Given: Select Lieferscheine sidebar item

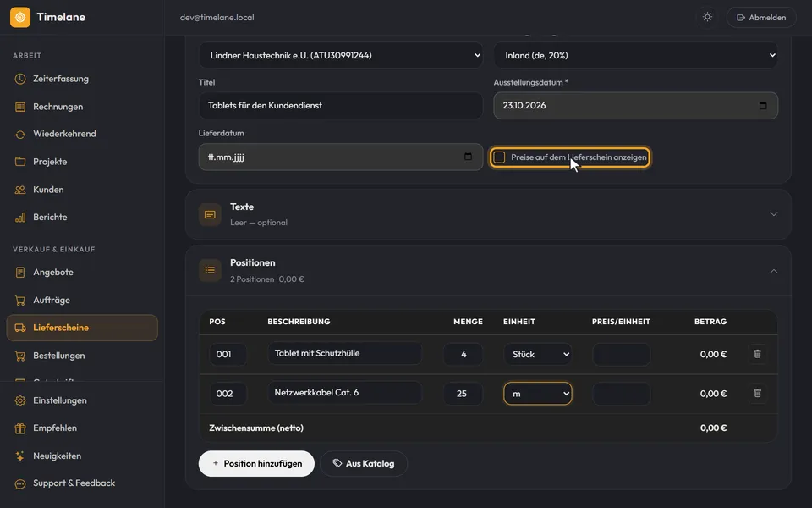Looking at the screenshot, I should (x=82, y=328).
